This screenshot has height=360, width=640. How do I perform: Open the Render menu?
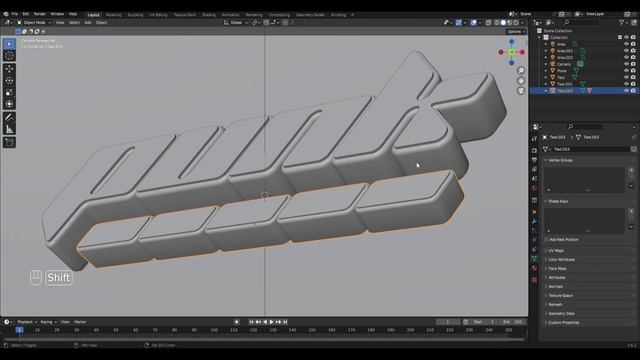coord(40,14)
